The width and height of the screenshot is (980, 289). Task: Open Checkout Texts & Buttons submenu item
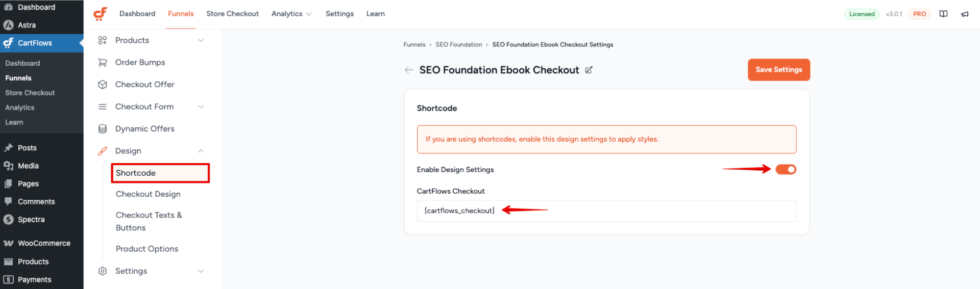[149, 221]
